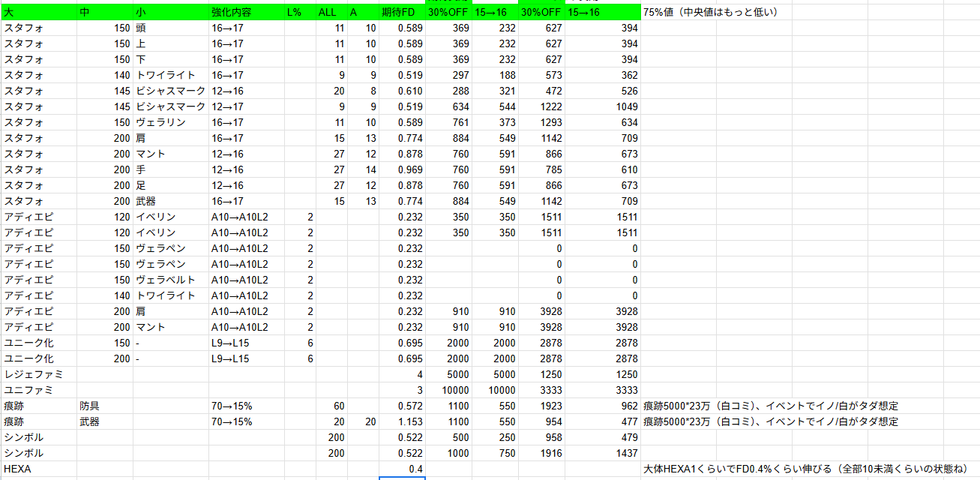Viewport: 980px width, 480px height.
Task: Click the 上 cell in the 小 column
Action: tap(171, 43)
